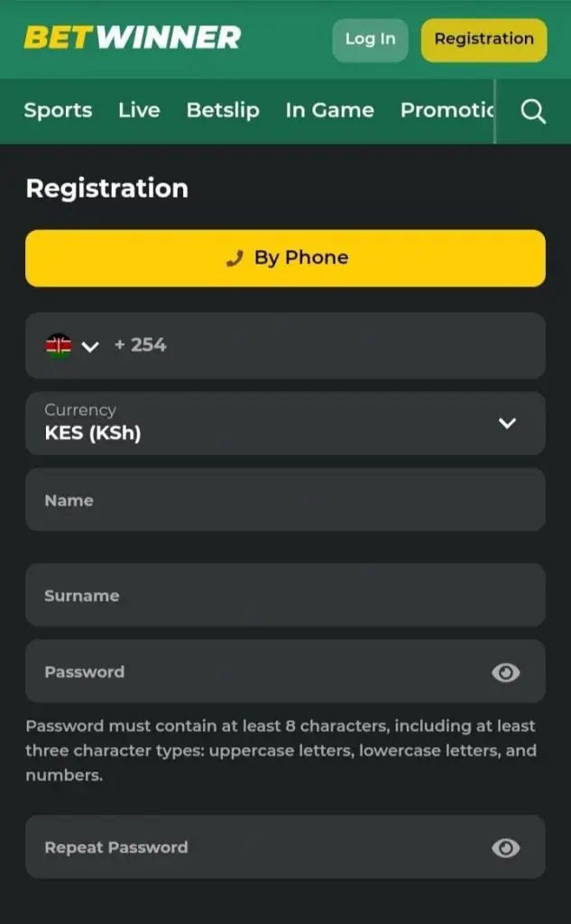This screenshot has height=924, width=571.
Task: Toggle Repeat Password visibility eye
Action: [505, 847]
